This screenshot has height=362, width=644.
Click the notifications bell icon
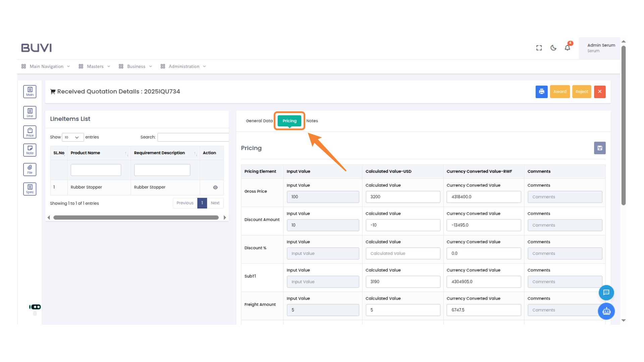coord(567,48)
